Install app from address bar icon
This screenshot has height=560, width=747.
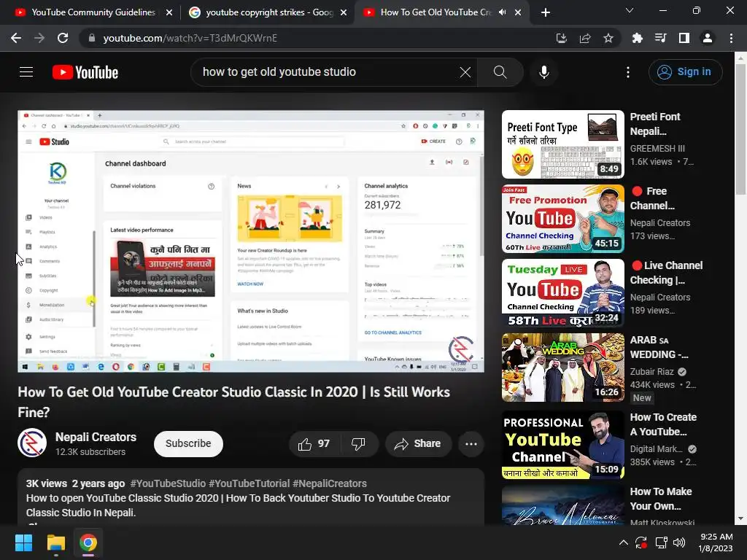pyautogui.click(x=561, y=38)
